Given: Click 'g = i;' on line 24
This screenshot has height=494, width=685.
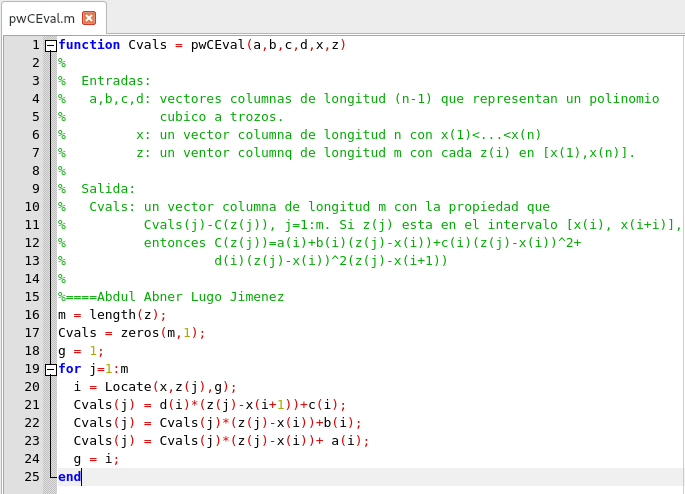Looking at the screenshot, I should pyautogui.click(x=96, y=459).
